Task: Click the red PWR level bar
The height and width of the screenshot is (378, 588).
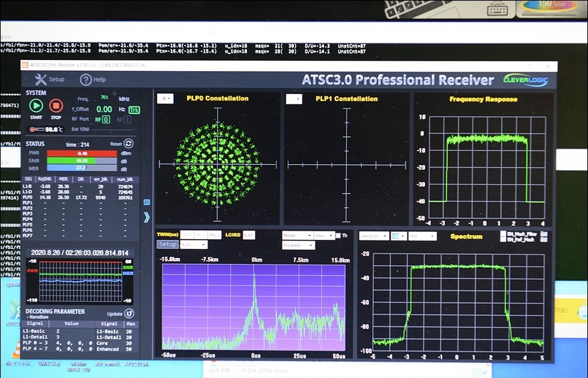Action: [81, 153]
